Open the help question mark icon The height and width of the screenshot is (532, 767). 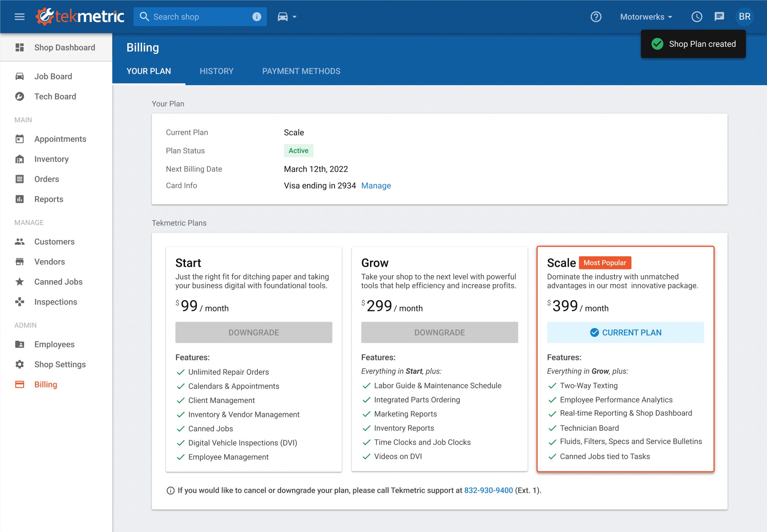click(x=595, y=17)
